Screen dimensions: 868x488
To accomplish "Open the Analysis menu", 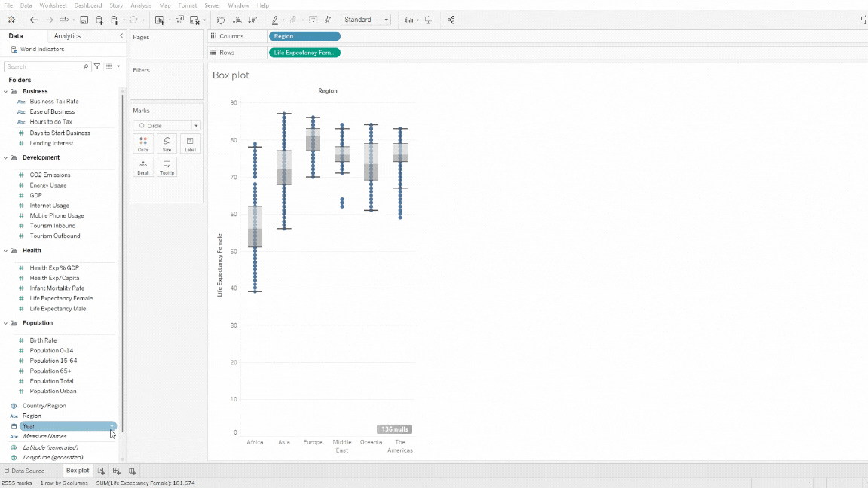I will click(141, 5).
